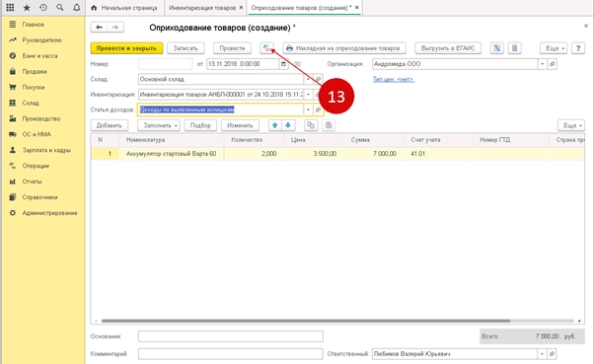This screenshot has width=594, height=364.
Task: Go forward with the right arrow
Action: coord(115,27)
